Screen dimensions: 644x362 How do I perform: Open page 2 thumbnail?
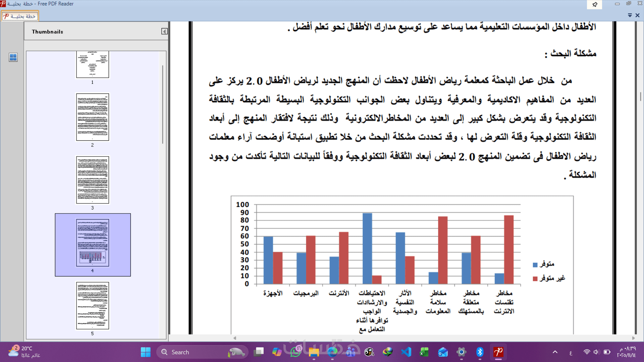coord(93,117)
